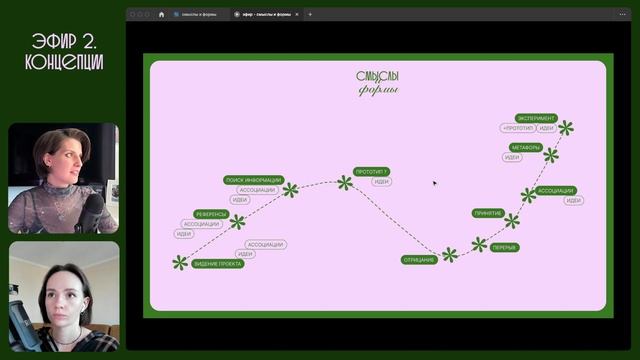Click the green 'ЭКСПЕРИМЕНТ' label
Image resolution: width=640 pixels, height=360 pixels.
click(536, 118)
